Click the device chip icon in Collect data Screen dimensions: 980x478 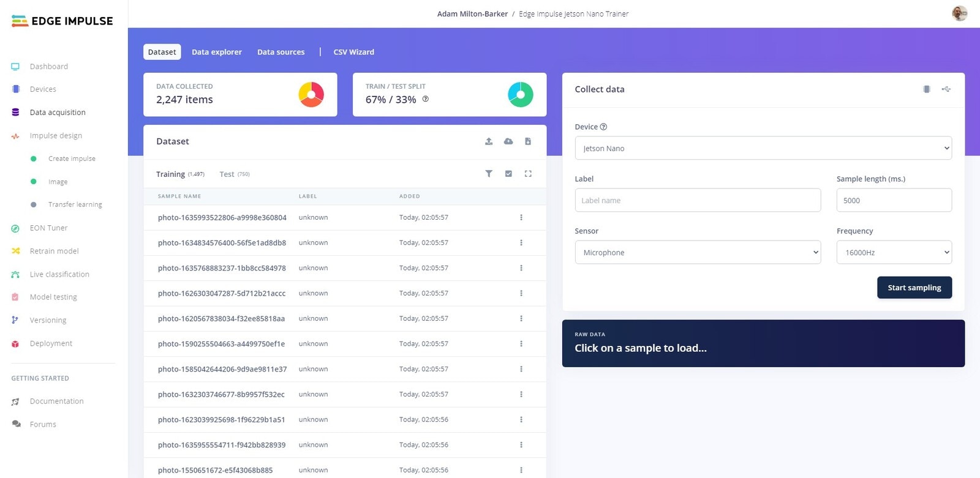tap(927, 89)
